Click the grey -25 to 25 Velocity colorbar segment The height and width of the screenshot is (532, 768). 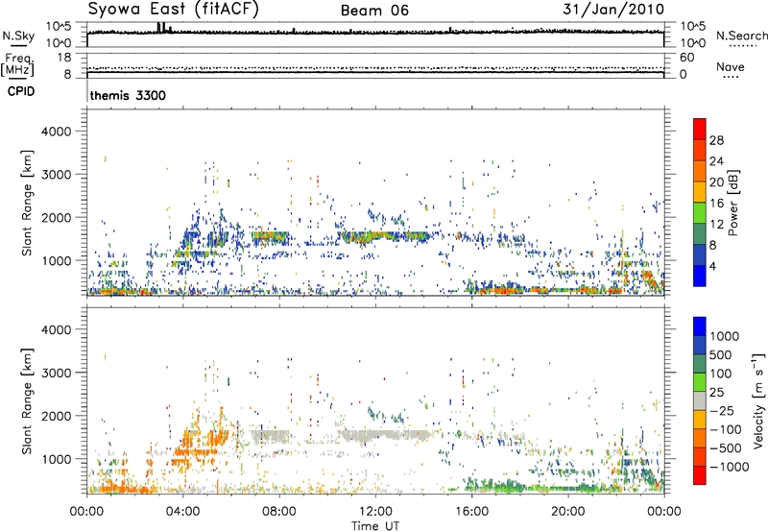(x=700, y=400)
